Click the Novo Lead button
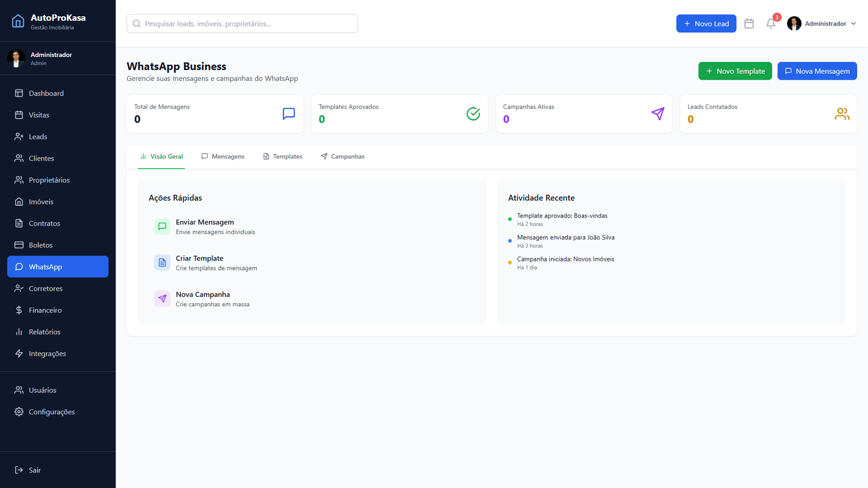868x488 pixels. [x=706, y=24]
